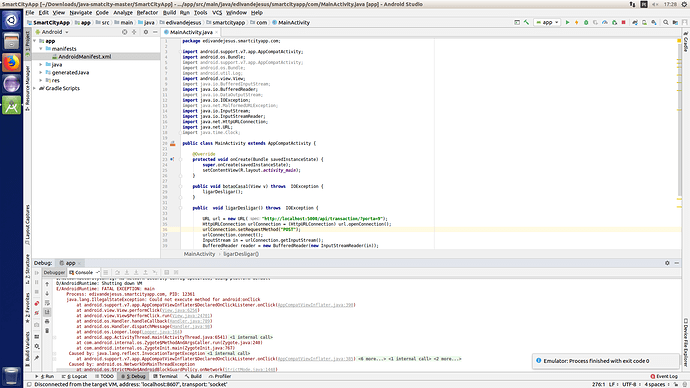Toggle soft-wrap in the console
Screen dimensions: 690x388
[47, 303]
